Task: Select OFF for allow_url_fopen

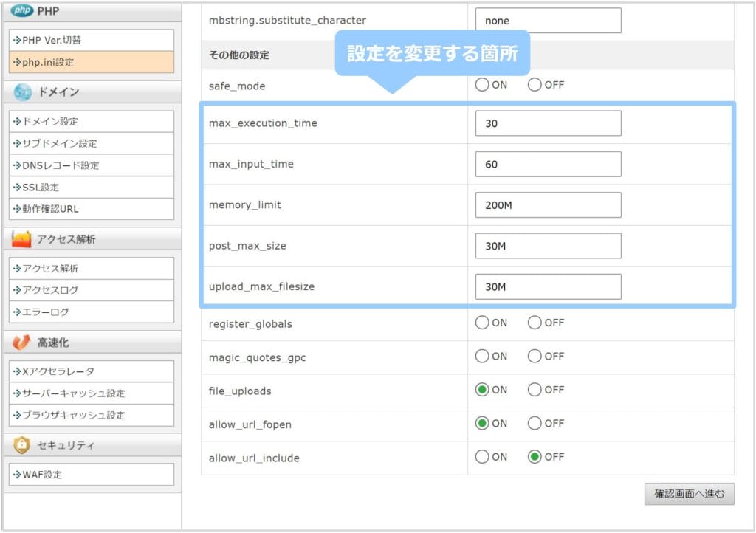Action: point(535,423)
